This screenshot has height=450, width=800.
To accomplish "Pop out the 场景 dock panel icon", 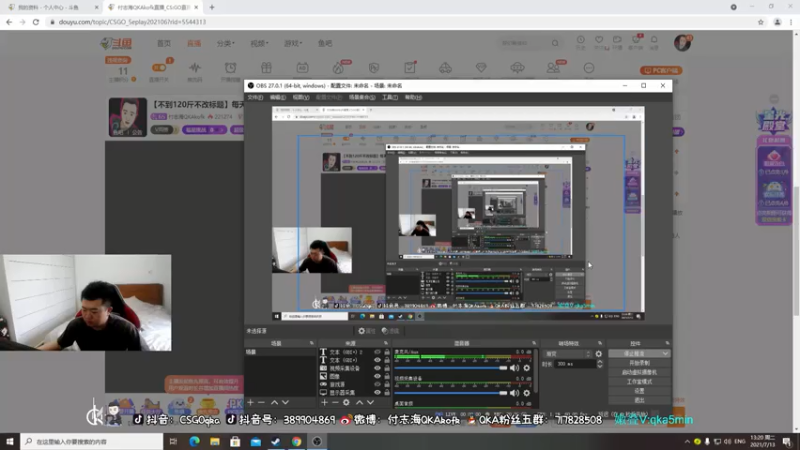I will pos(312,343).
